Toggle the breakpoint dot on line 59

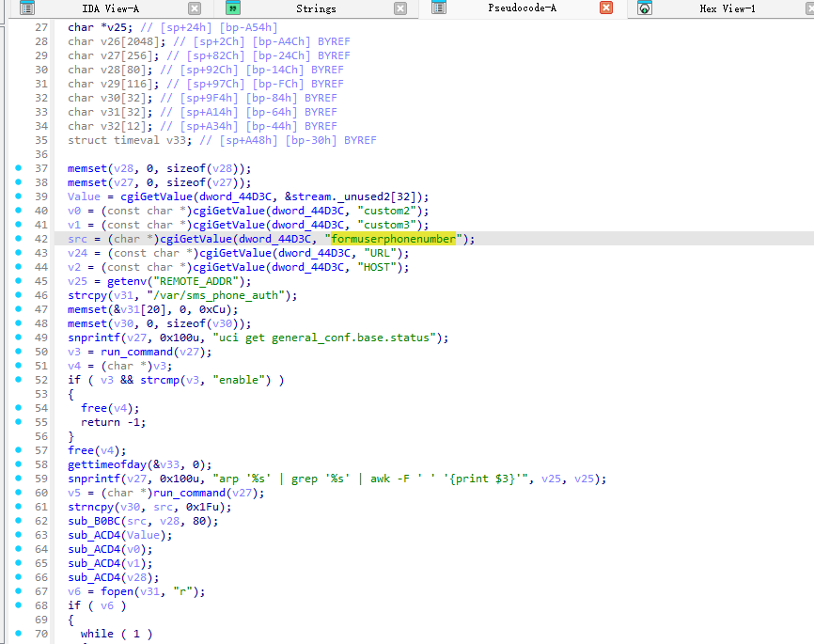click(x=19, y=479)
